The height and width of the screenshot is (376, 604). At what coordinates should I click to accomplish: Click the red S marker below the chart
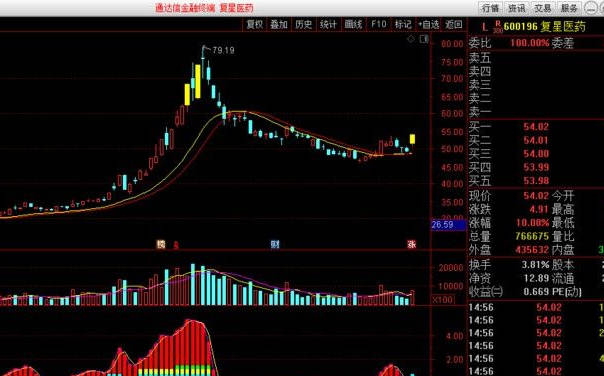(x=176, y=245)
